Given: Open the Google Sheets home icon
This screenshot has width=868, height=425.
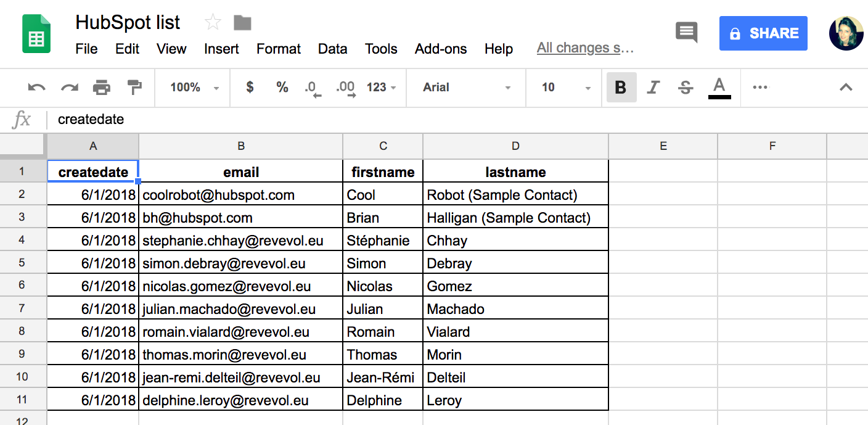Looking at the screenshot, I should click(36, 33).
